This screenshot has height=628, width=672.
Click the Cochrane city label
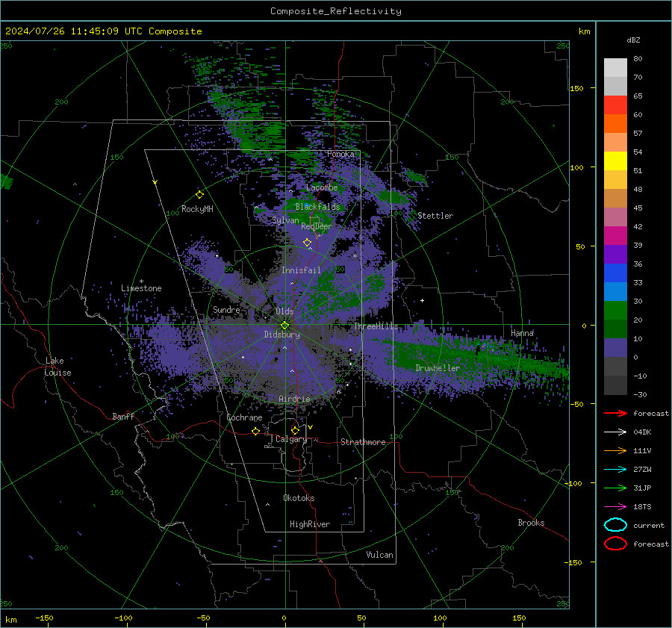[244, 417]
